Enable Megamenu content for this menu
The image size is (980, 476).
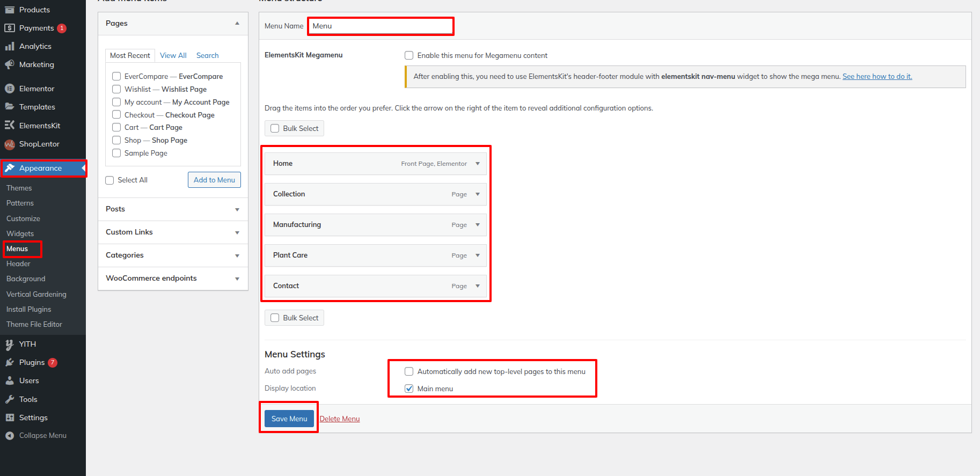coord(409,55)
